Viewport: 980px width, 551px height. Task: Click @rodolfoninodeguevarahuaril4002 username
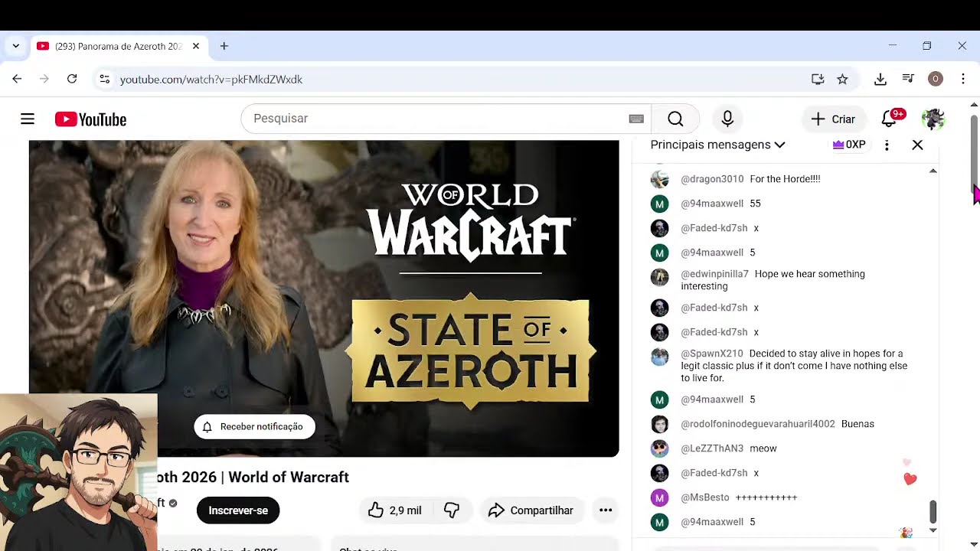click(758, 424)
